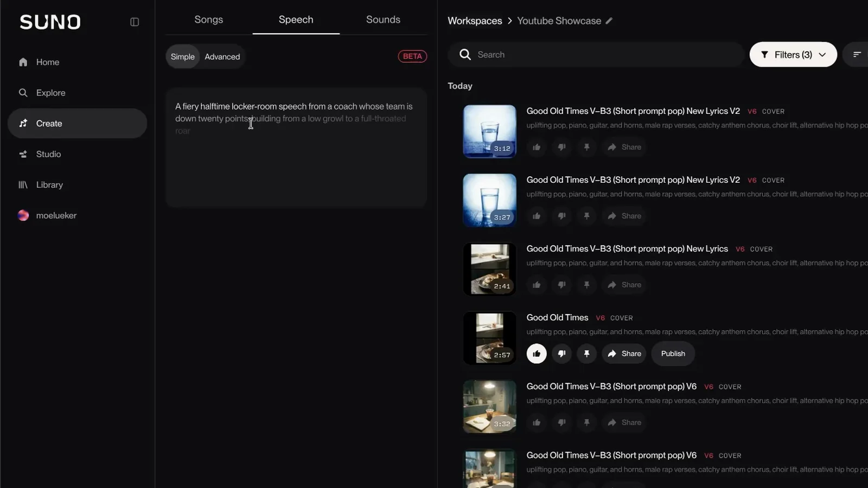
Task: Dislike the 2:41 New Lyrics song
Action: pos(561,285)
